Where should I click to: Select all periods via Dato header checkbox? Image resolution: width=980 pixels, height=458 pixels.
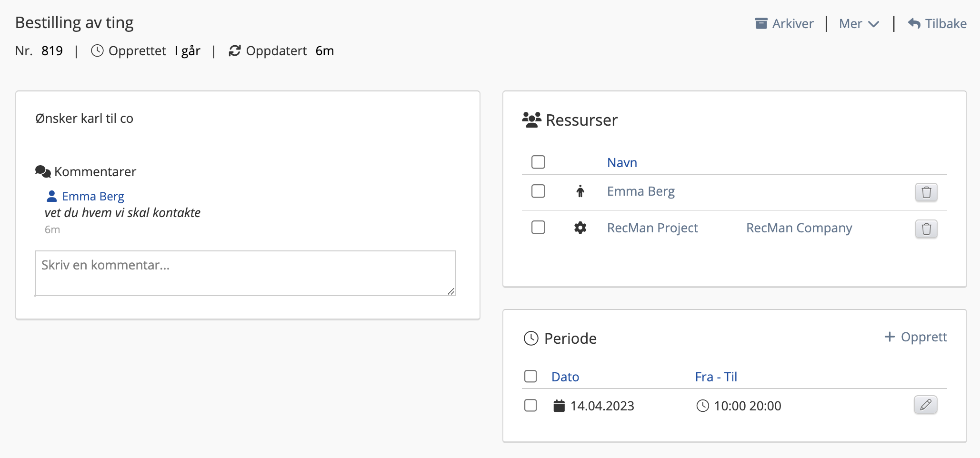(x=530, y=377)
